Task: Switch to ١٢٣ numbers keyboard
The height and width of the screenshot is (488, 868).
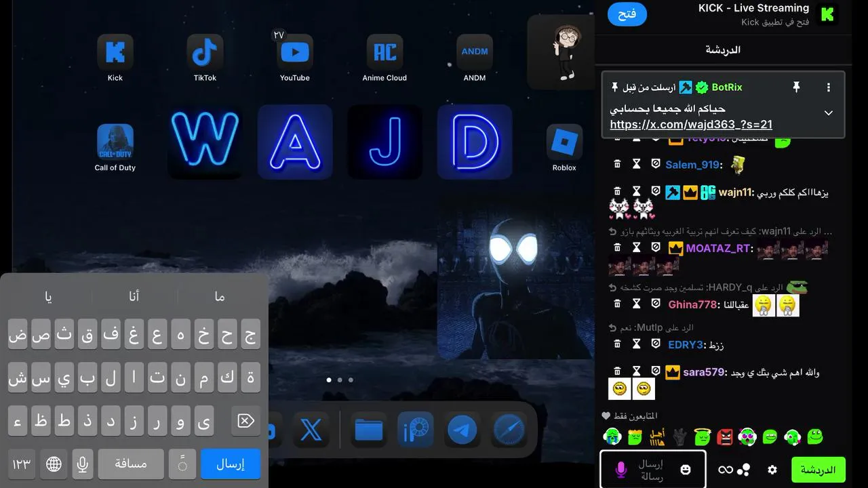Action: click(22, 464)
